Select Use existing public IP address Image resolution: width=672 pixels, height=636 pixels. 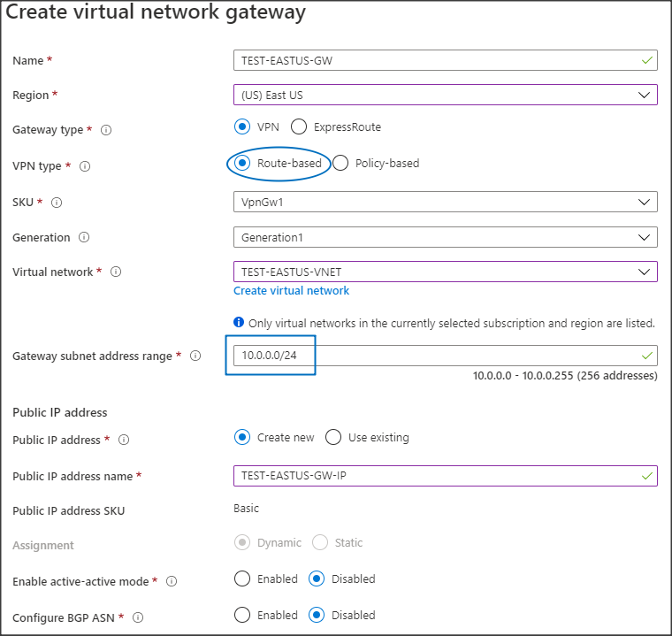333,438
